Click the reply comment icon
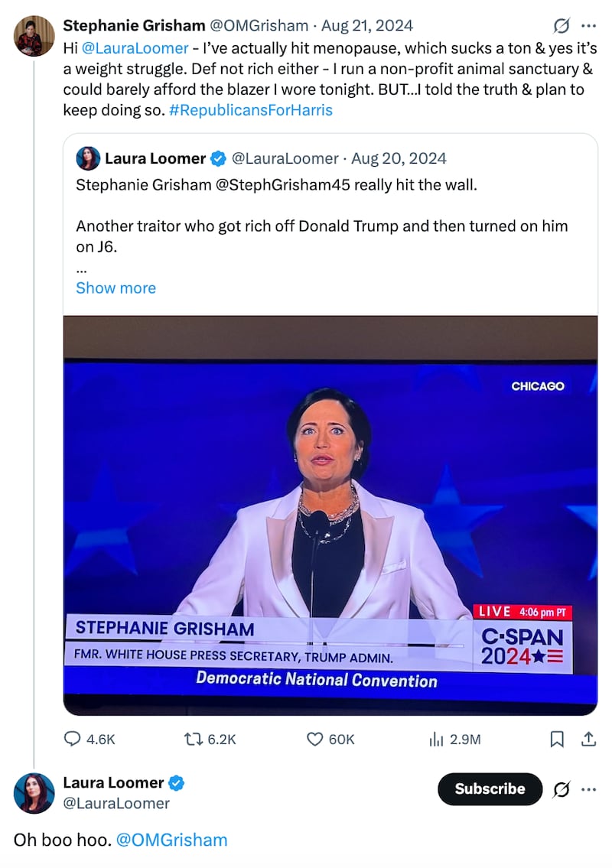This screenshot has width=612, height=868. point(73,739)
